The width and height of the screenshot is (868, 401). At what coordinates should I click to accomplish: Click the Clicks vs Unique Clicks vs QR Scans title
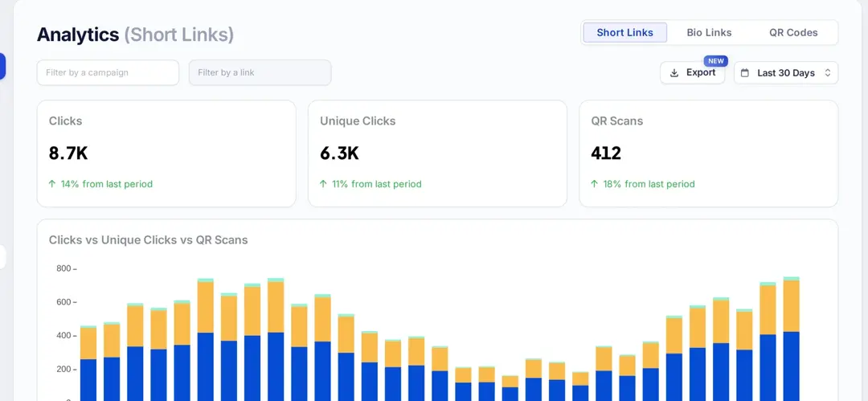[x=149, y=239]
